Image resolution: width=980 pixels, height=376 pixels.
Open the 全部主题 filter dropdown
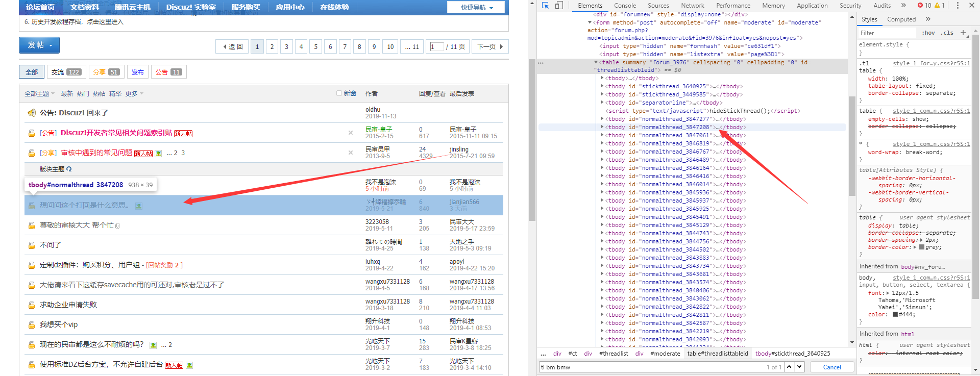(39, 93)
